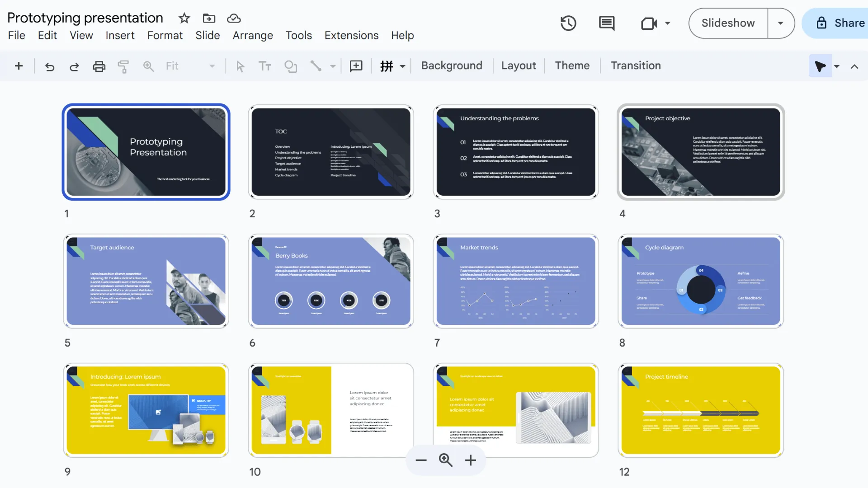Click the Paint format roller icon
This screenshot has width=868, height=488.
coord(123,66)
